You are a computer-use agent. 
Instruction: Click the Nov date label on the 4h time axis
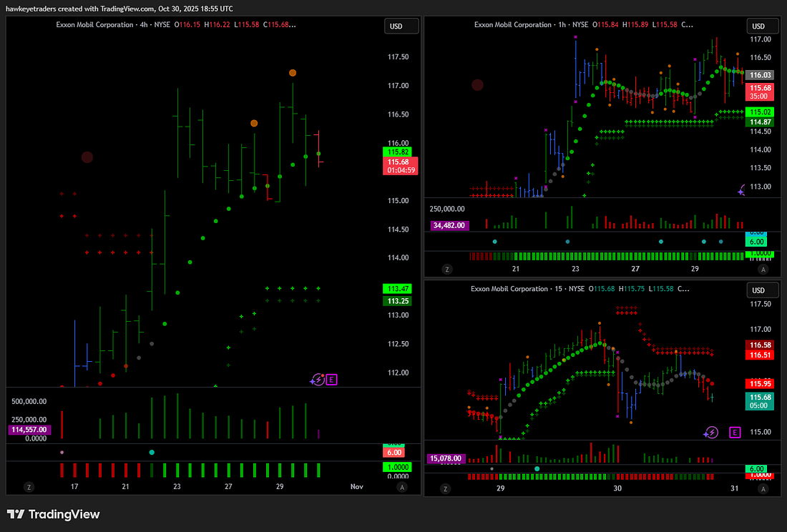pos(357,486)
